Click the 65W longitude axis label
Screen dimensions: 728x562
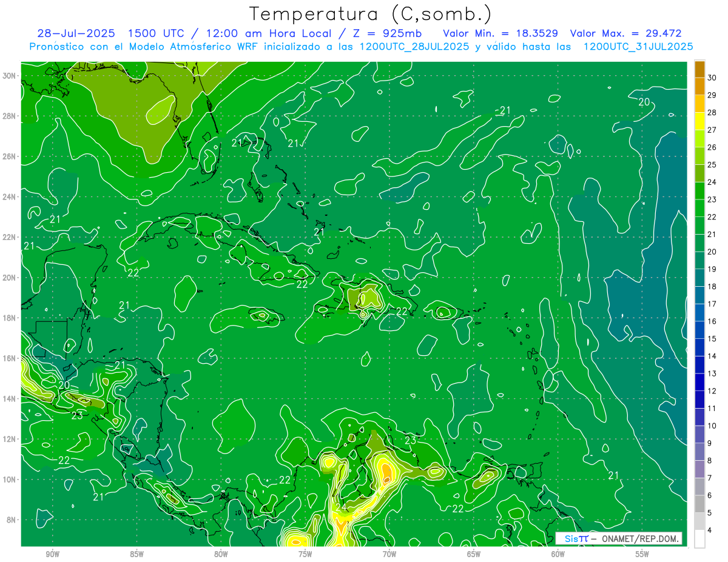[x=474, y=554]
